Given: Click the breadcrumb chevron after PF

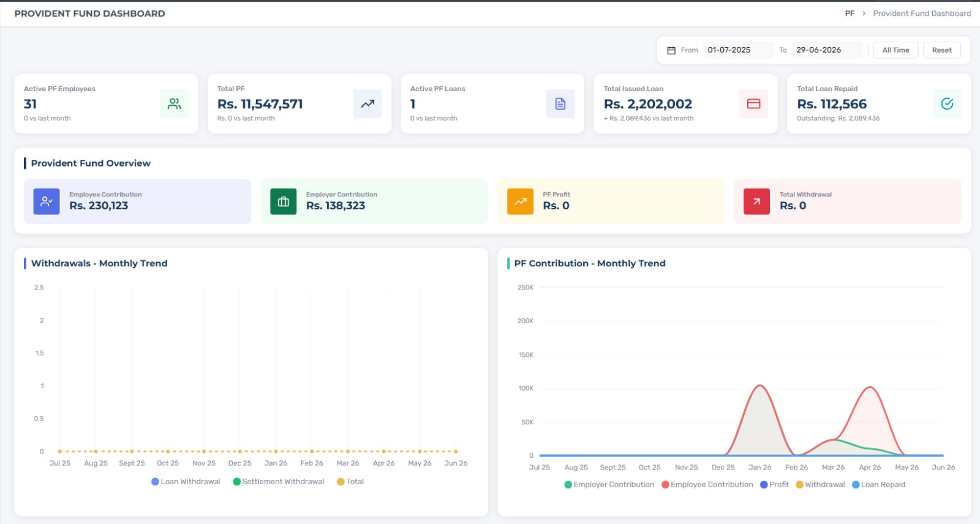Looking at the screenshot, I should pos(864,13).
